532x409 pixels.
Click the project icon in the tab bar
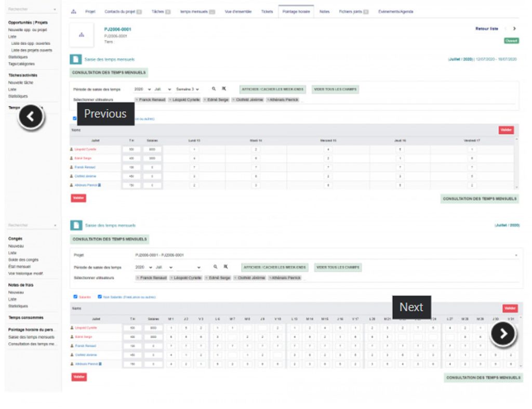73,11
